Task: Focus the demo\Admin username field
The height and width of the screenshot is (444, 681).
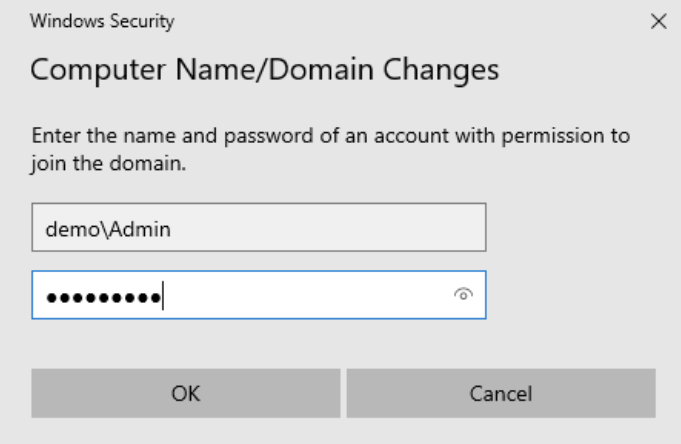Action: 259,227
